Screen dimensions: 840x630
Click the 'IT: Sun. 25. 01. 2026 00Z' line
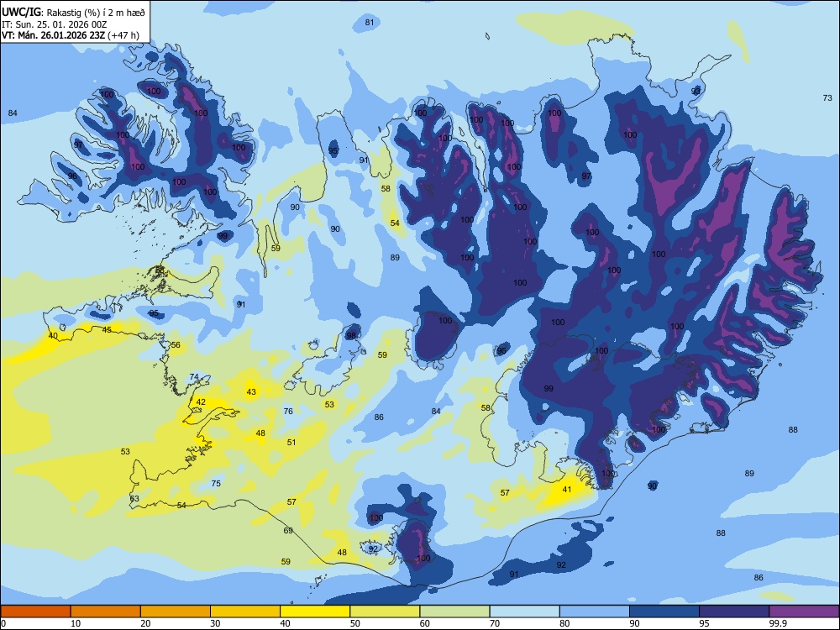tap(54, 24)
